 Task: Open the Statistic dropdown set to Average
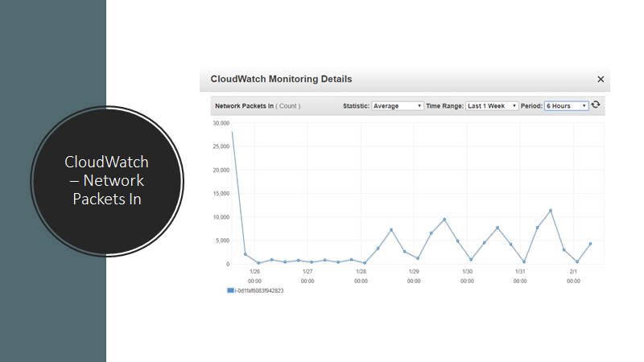(397, 106)
